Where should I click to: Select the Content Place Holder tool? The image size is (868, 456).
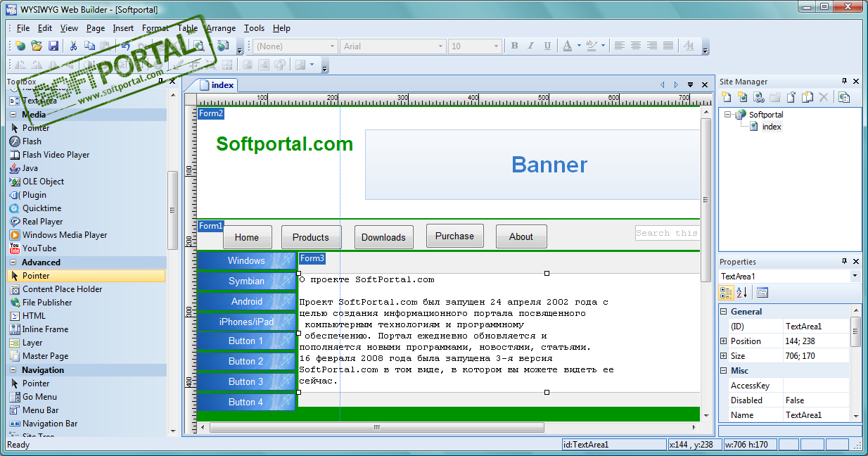[62, 289]
